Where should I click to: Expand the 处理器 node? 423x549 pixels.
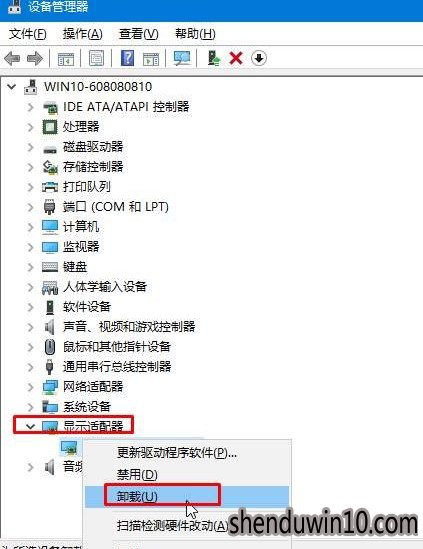point(30,127)
